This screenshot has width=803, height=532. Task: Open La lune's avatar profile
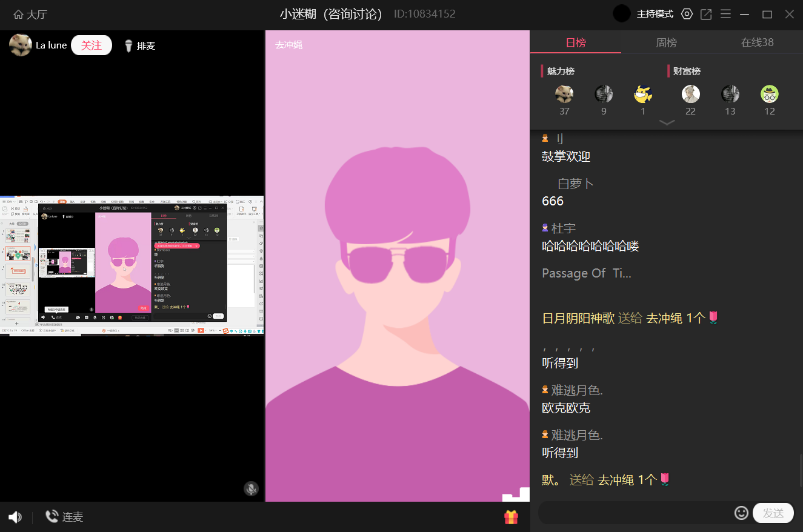[21, 45]
